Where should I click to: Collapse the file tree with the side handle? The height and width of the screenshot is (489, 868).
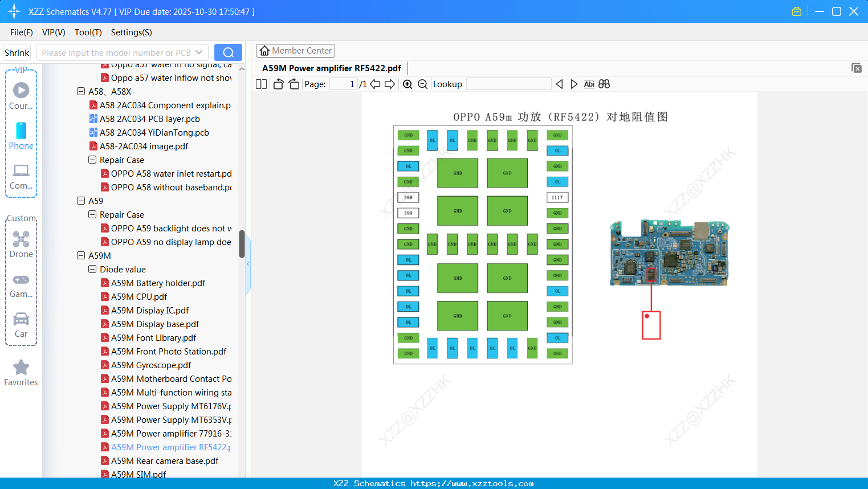pyautogui.click(x=248, y=264)
